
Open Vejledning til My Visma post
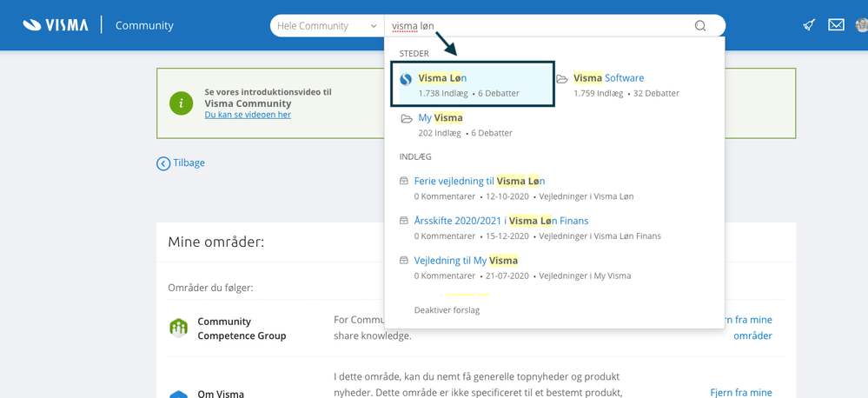pyautogui.click(x=466, y=260)
